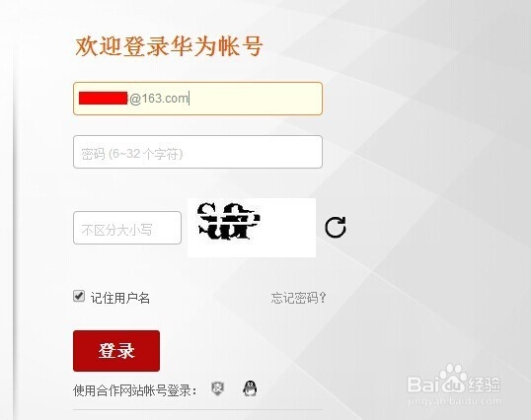Click the jingyan.baidu.com watermark text
This screenshot has width=531, height=420.
coord(454,401)
